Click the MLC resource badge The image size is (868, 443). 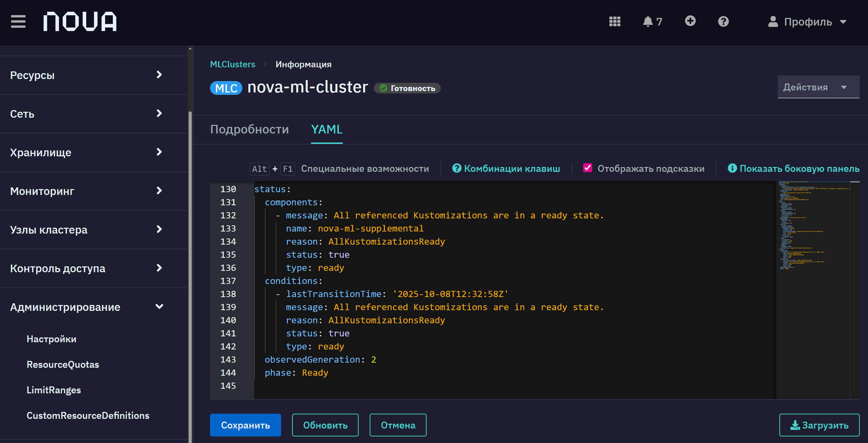[226, 88]
